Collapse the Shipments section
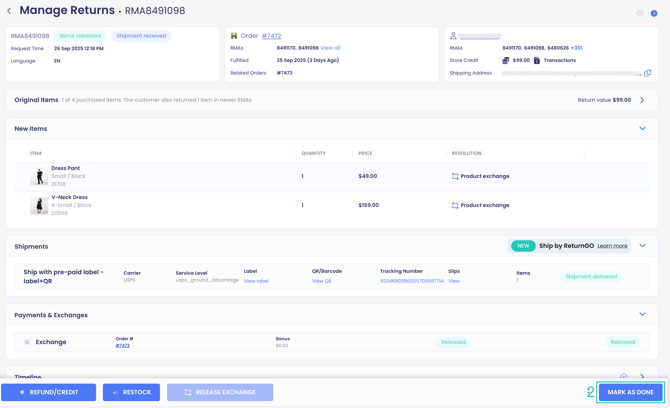The height and width of the screenshot is (408, 670). [642, 246]
